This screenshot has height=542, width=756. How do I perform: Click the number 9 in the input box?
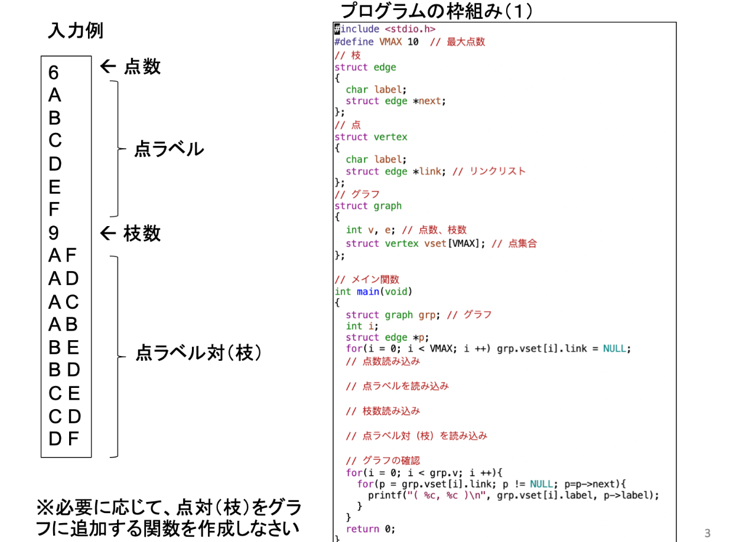tap(54, 234)
